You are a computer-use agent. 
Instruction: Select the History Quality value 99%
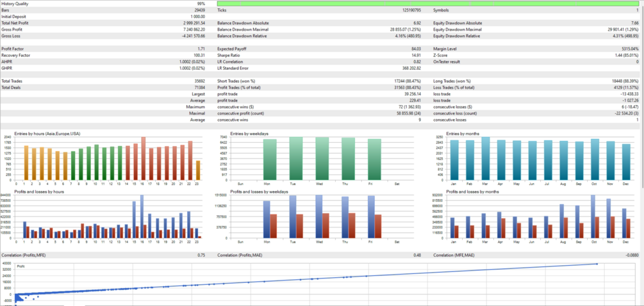201,4
